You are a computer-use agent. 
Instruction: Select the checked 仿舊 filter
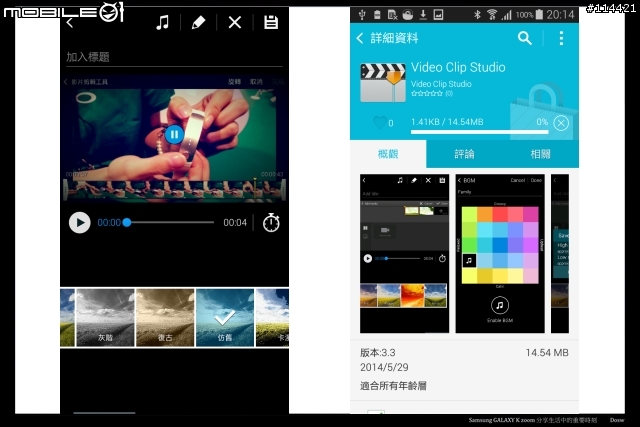[225, 318]
